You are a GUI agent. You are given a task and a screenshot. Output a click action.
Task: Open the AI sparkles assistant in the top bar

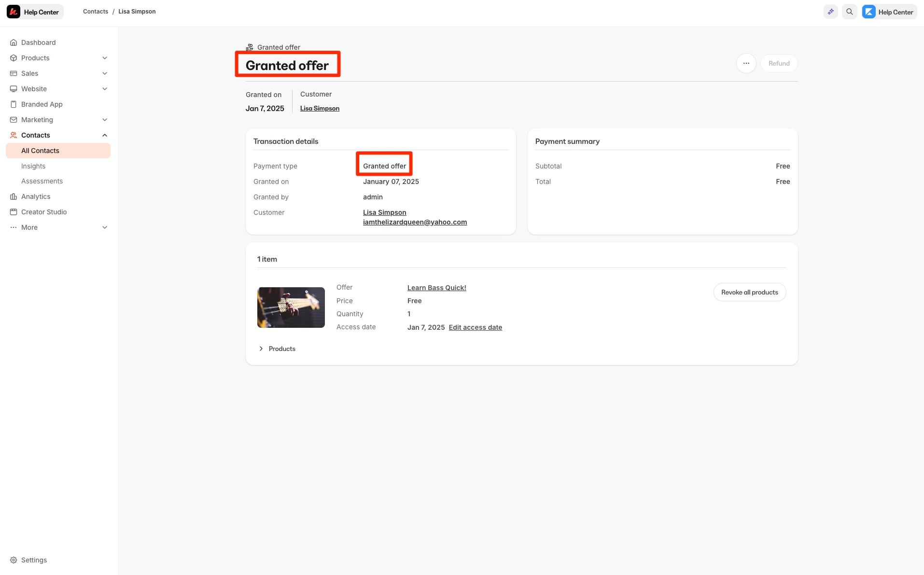[x=831, y=11]
